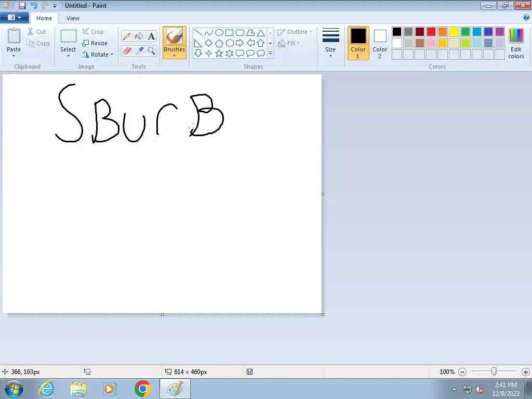Select the Color picker eyedropper

click(x=139, y=51)
